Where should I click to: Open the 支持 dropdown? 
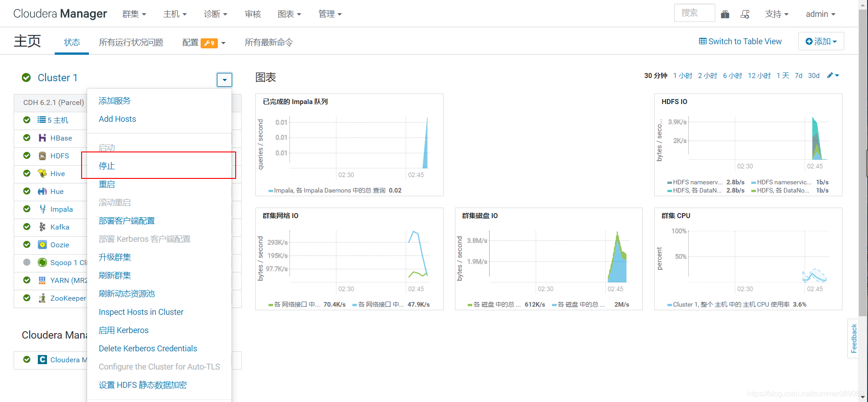pyautogui.click(x=777, y=14)
